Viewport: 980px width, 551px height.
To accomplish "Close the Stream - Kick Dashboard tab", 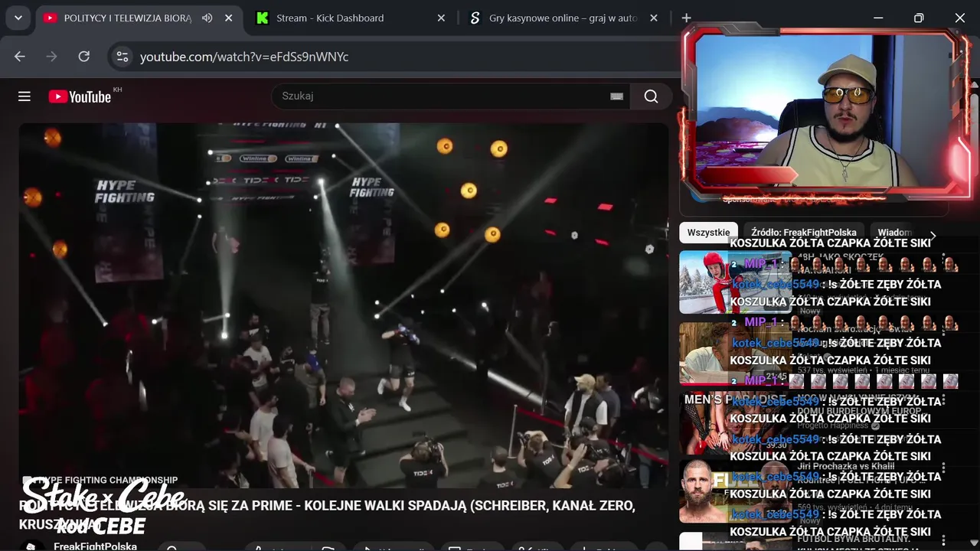I will pyautogui.click(x=441, y=18).
